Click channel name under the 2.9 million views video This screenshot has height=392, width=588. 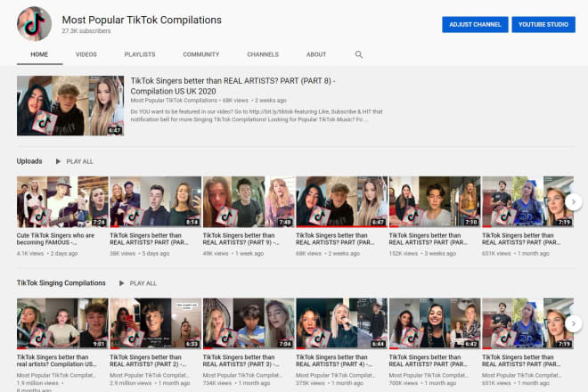point(150,375)
